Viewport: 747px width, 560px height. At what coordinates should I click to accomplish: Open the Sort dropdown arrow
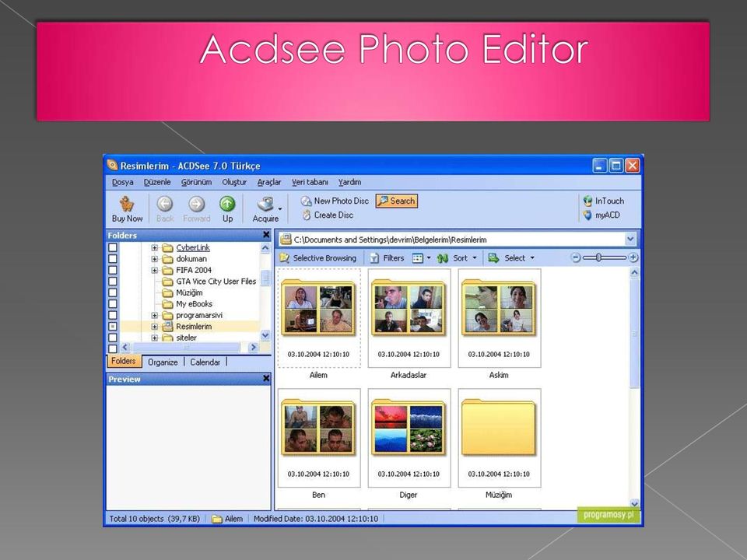475,258
